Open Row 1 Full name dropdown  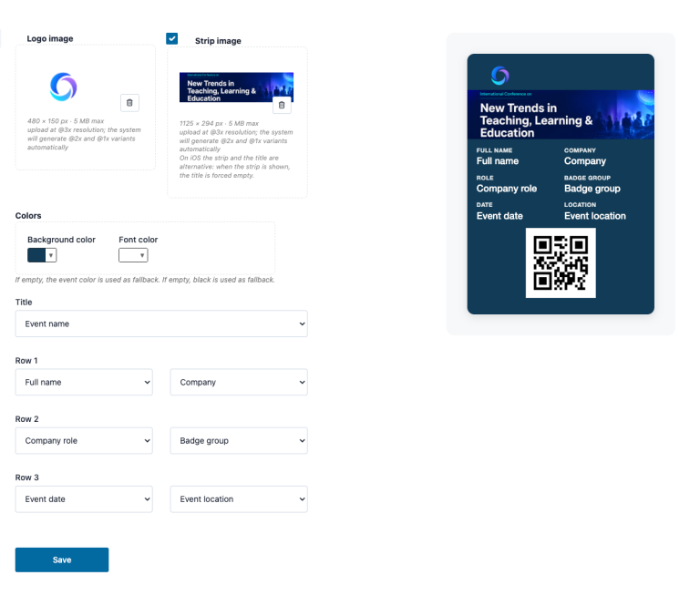pyautogui.click(x=84, y=382)
